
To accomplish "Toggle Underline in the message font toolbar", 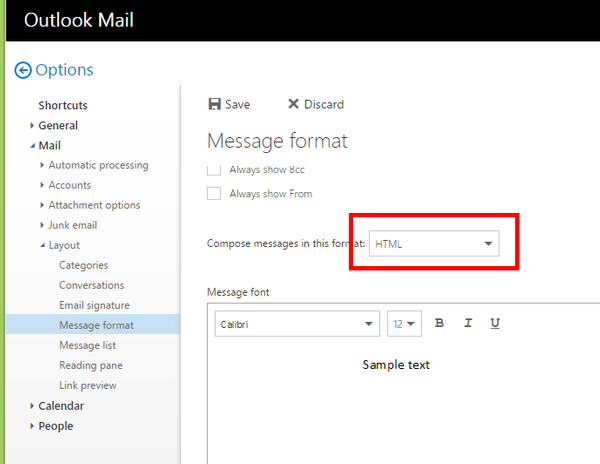I will coord(495,323).
